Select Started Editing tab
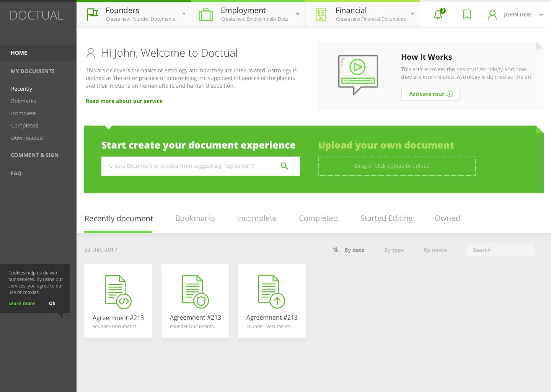This screenshot has width=551, height=392. (x=386, y=218)
